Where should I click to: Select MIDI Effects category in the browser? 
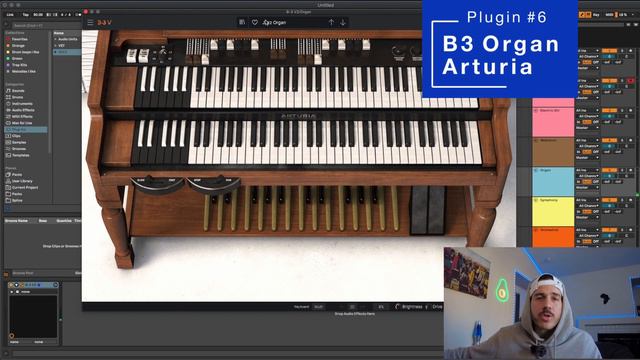pos(22,116)
